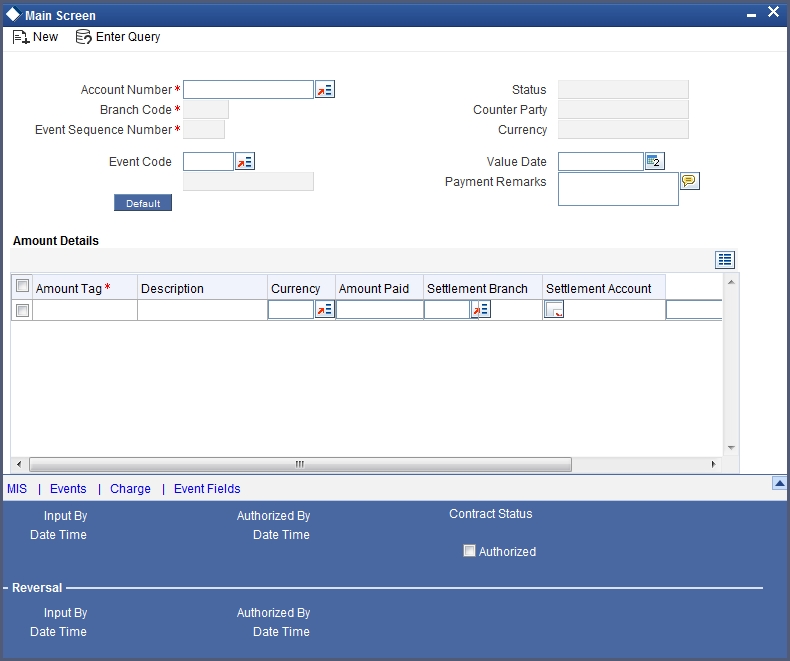The image size is (790, 661).
Task: Click the event description field under Event Code
Action: coord(248,181)
